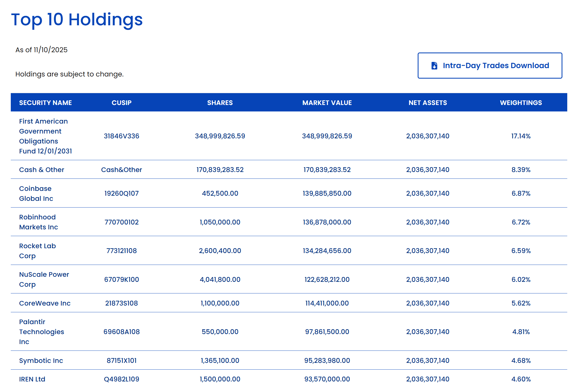Click Coinbase CUSIP 19260Q107
The width and height of the screenshot is (588, 389).
[122, 193]
